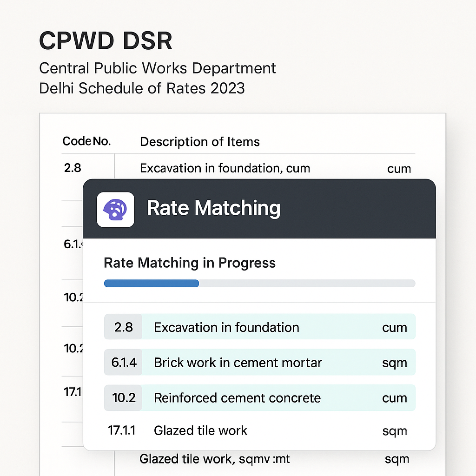Click code 2.8 in the dialog list

tap(124, 327)
